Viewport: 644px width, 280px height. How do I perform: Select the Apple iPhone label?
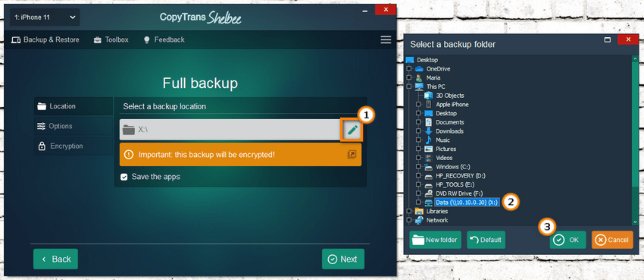point(452,105)
